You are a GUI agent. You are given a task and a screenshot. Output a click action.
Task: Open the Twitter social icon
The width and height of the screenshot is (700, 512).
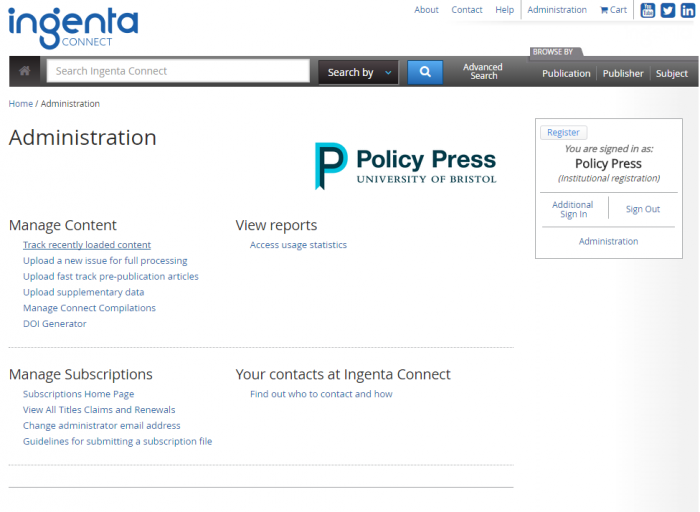(x=668, y=10)
